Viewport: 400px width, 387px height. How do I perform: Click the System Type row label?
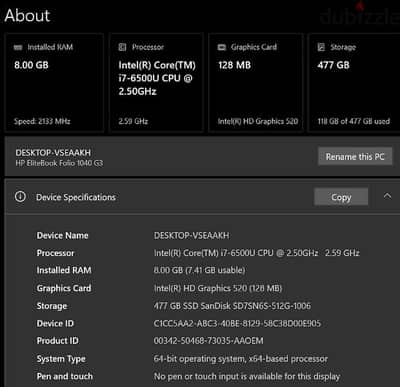point(61,359)
